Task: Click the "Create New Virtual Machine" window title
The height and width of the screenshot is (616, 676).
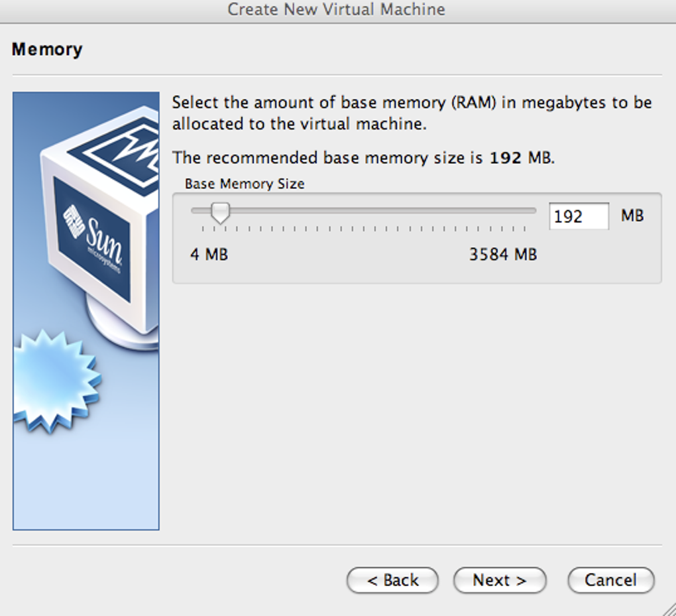Action: coord(336,9)
